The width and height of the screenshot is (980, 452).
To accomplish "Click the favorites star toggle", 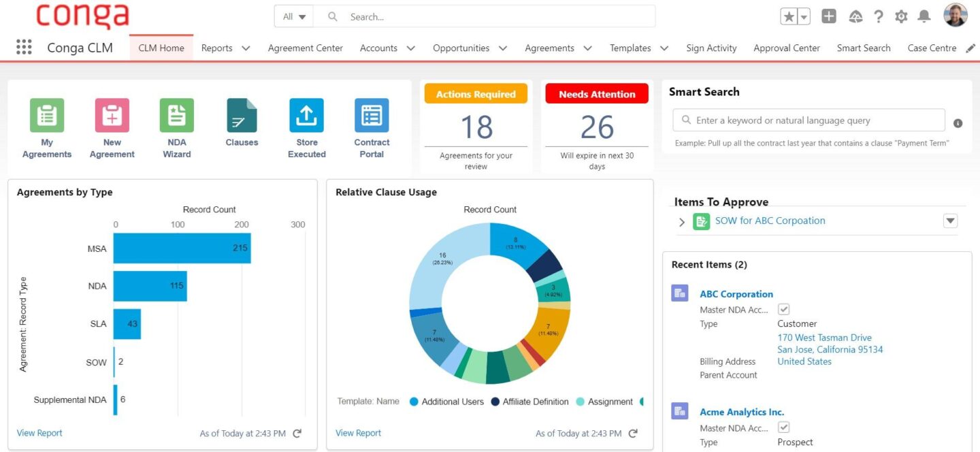I will click(790, 14).
